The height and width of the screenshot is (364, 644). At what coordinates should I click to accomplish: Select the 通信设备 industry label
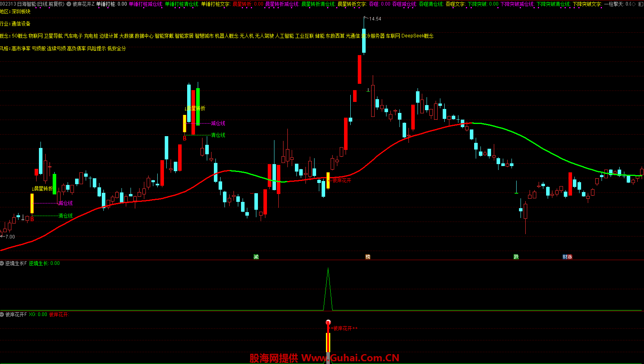point(21,24)
